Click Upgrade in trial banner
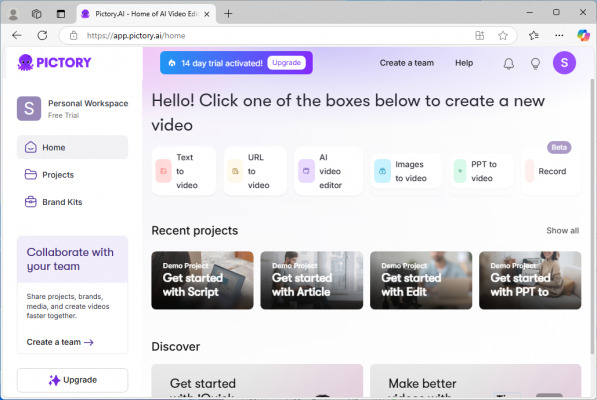 coord(286,63)
